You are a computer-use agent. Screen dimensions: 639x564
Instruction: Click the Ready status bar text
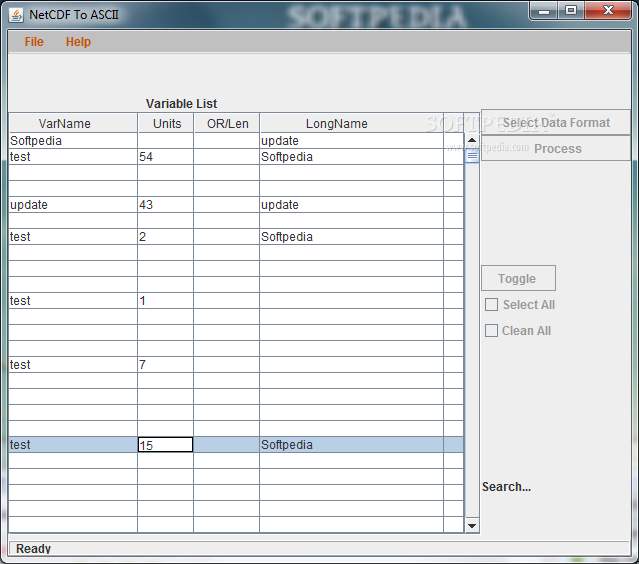(x=33, y=549)
